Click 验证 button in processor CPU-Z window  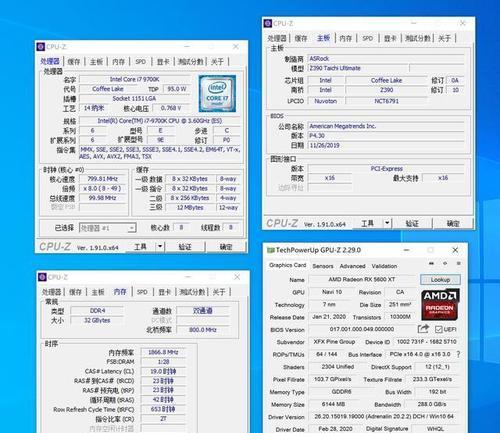coord(185,247)
